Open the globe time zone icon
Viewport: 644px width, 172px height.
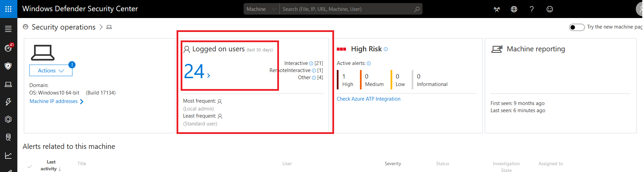(514, 9)
